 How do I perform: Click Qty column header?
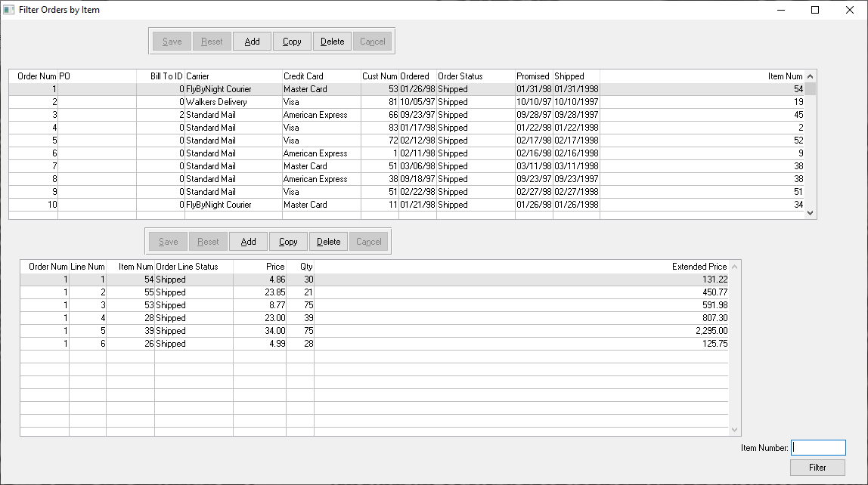tap(300, 267)
